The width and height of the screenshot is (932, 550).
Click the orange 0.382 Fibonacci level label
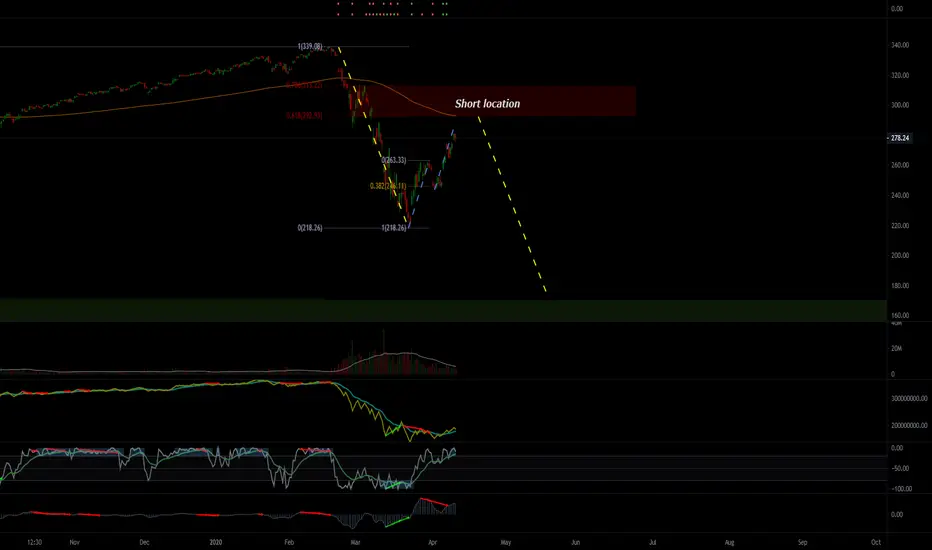388,186
